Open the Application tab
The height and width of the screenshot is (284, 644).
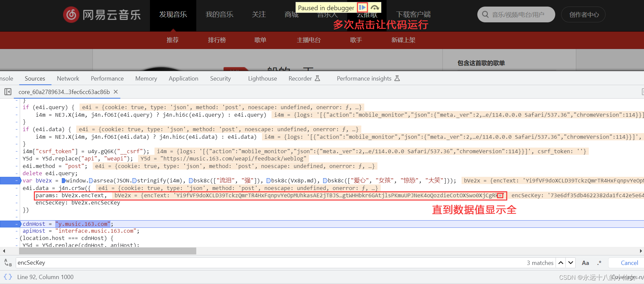pos(183,78)
